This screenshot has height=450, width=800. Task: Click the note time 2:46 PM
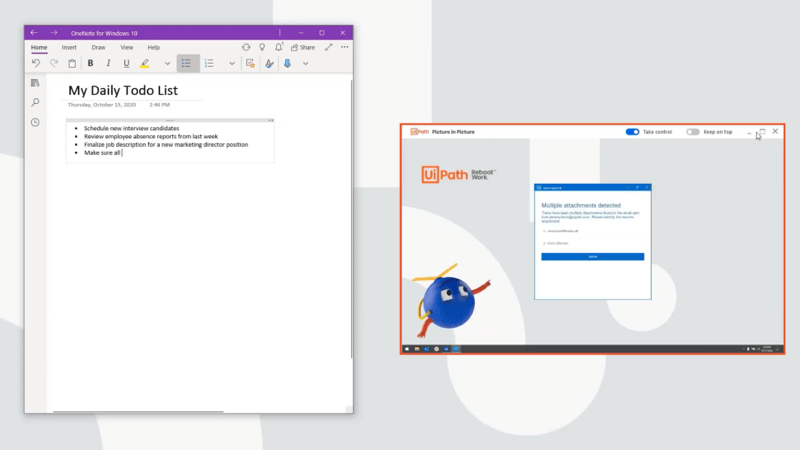160,105
